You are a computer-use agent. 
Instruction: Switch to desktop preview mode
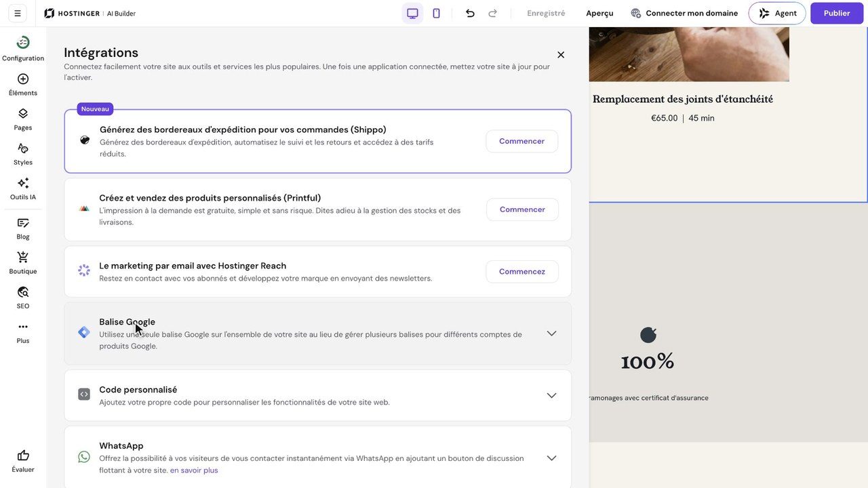click(x=412, y=13)
